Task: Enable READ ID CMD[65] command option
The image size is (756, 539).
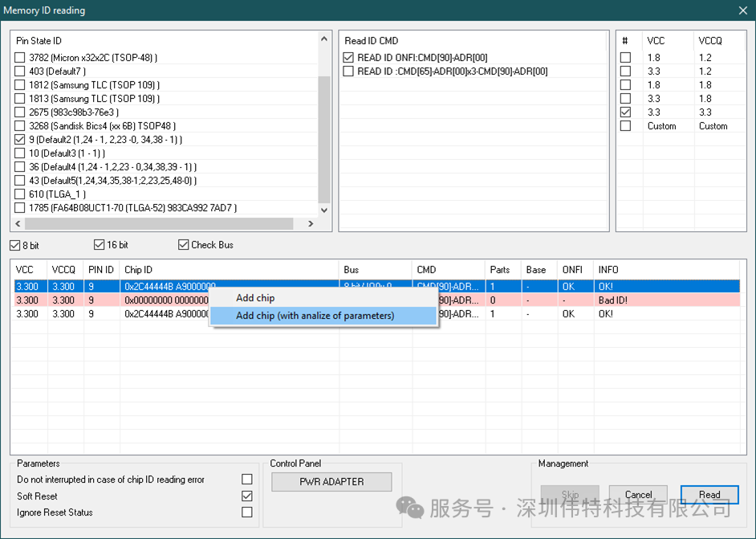Action: pyautogui.click(x=348, y=71)
